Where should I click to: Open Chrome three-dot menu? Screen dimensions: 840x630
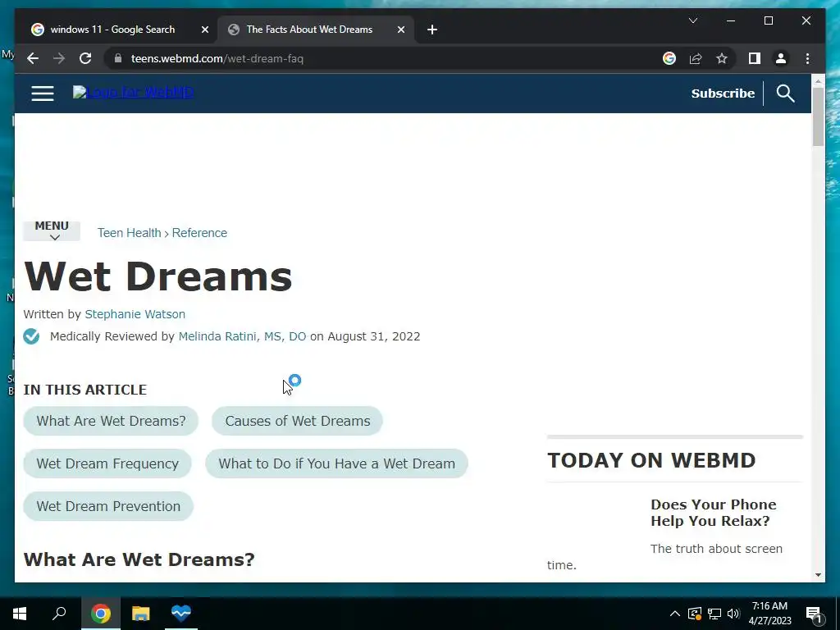807,58
